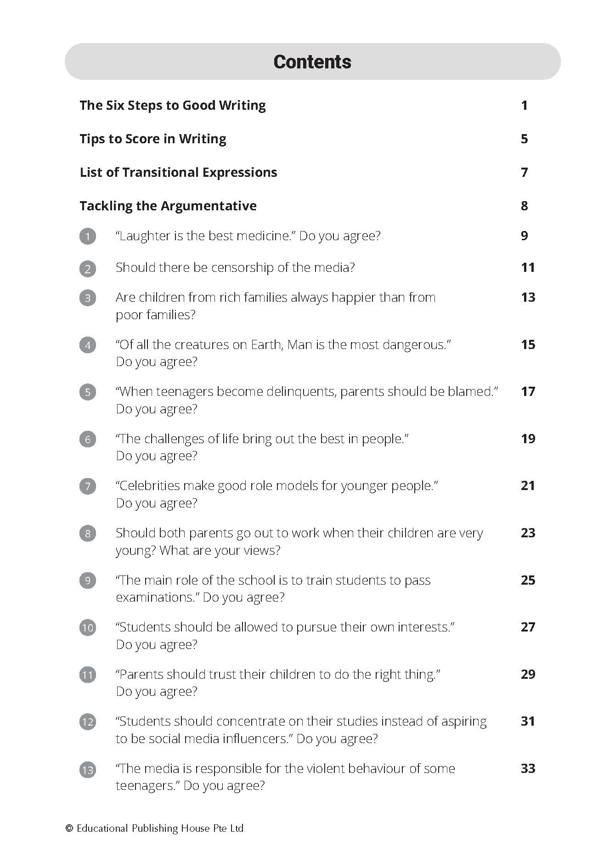The image size is (615, 868).
Task: Click the numbered circle icon 1
Action: click(x=88, y=237)
